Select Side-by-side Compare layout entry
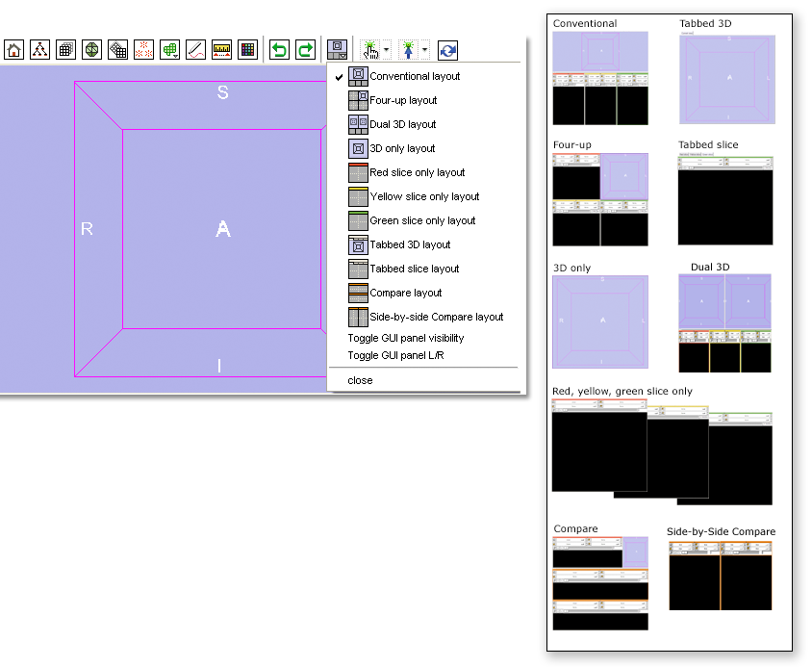This screenshot has height=667, width=812. tap(436, 317)
